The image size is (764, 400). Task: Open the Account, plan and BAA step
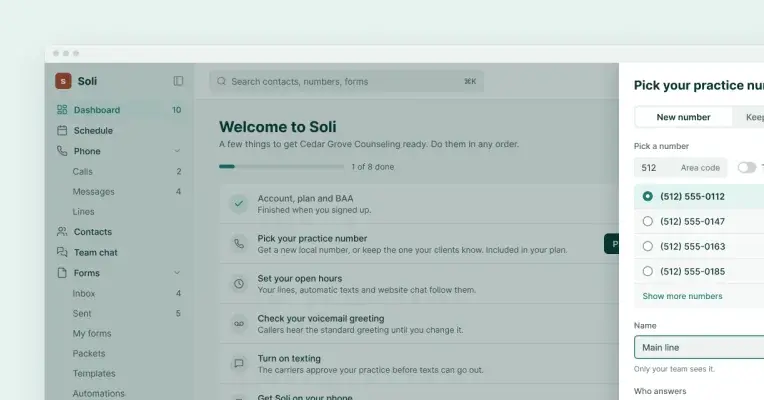pyautogui.click(x=419, y=204)
